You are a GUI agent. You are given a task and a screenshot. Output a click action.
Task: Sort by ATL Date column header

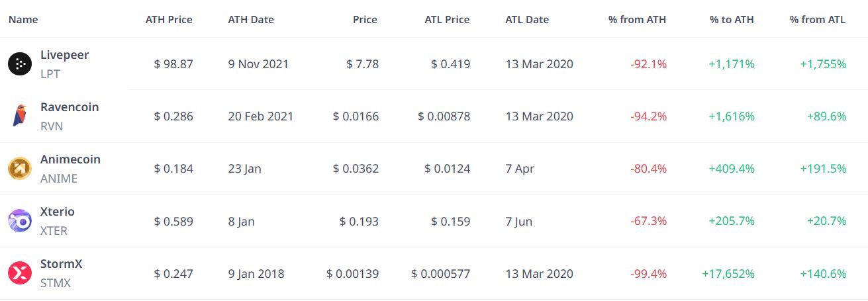coord(527,19)
